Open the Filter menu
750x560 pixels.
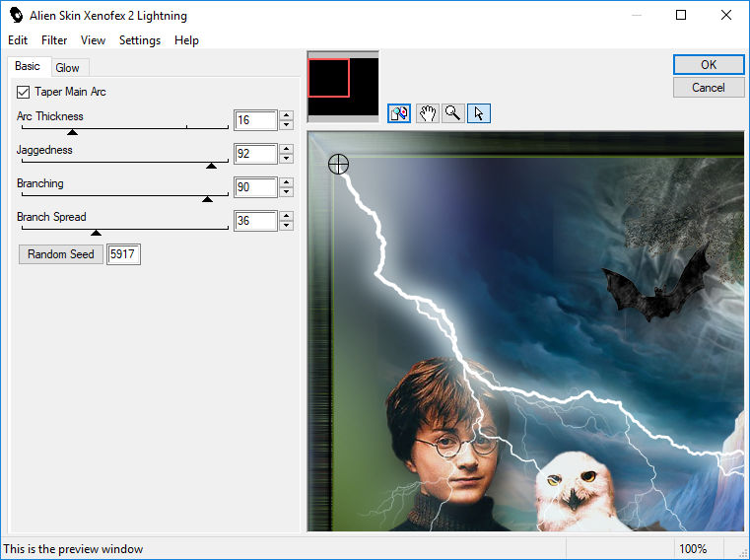click(54, 40)
